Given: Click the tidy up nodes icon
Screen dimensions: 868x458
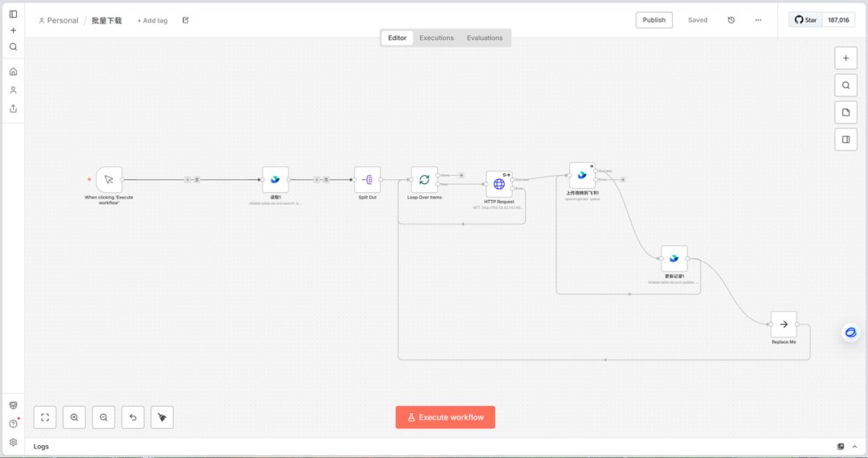Looking at the screenshot, I should pos(162,417).
